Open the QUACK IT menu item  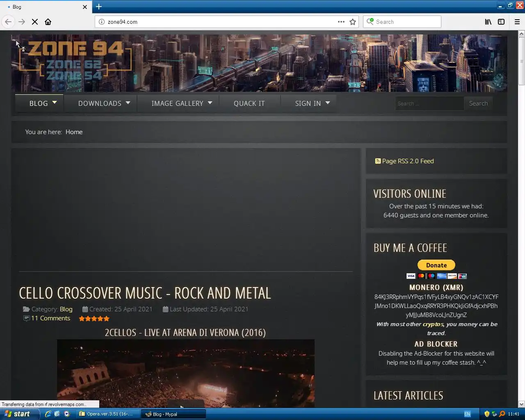click(249, 103)
